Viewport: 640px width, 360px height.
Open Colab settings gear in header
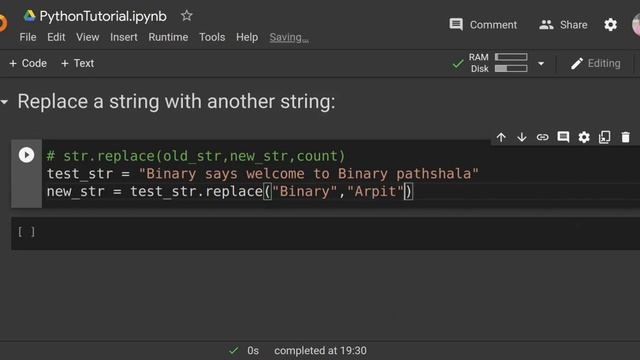point(610,25)
